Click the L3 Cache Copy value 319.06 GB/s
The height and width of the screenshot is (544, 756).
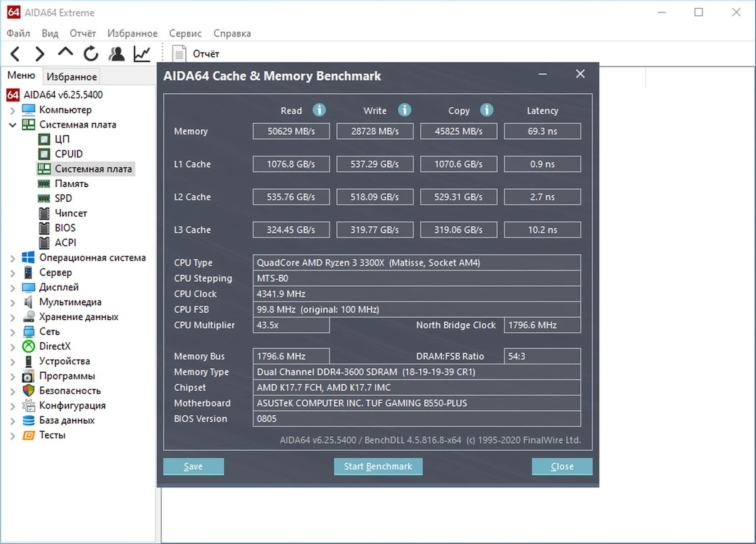[x=459, y=229]
